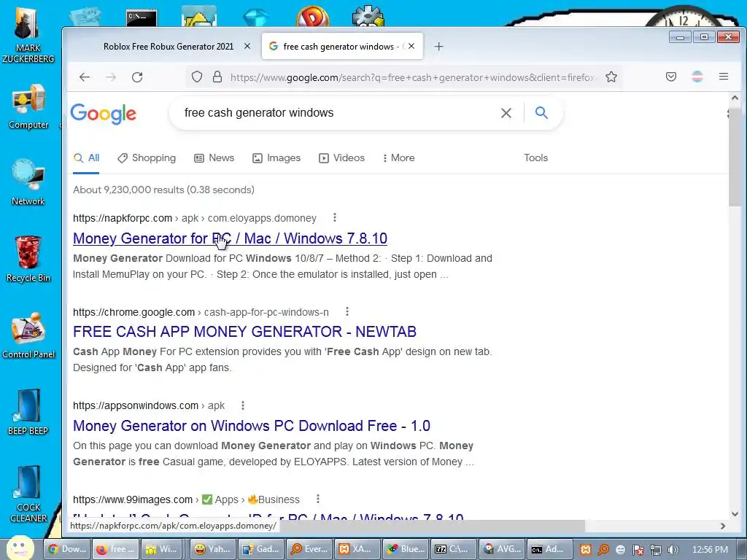The height and width of the screenshot is (560, 747).
Task: Open the Firefox hamburger menu
Action: coord(724,76)
